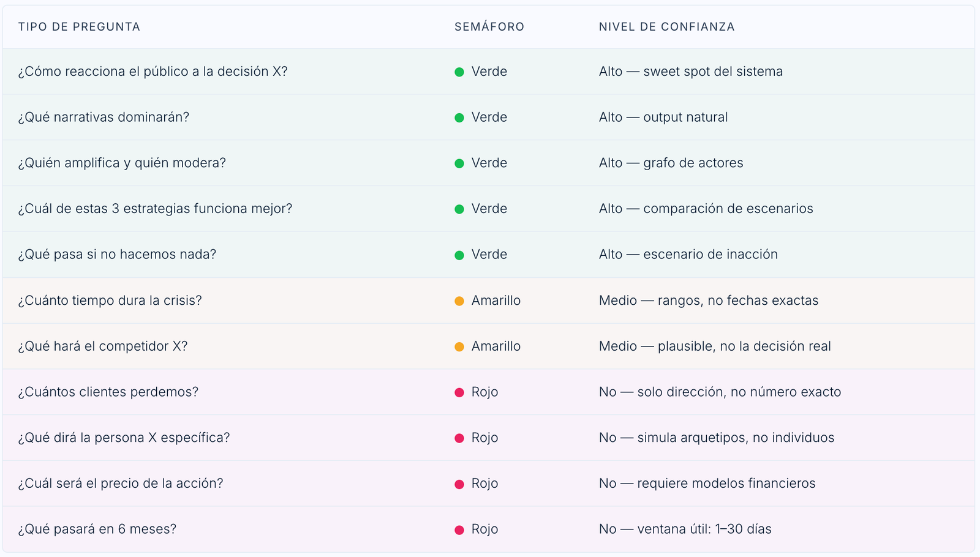The image size is (980, 557).
Task: Click the red dot in the ¿Cuántos clientes perdemos? row
Action: 459,392
